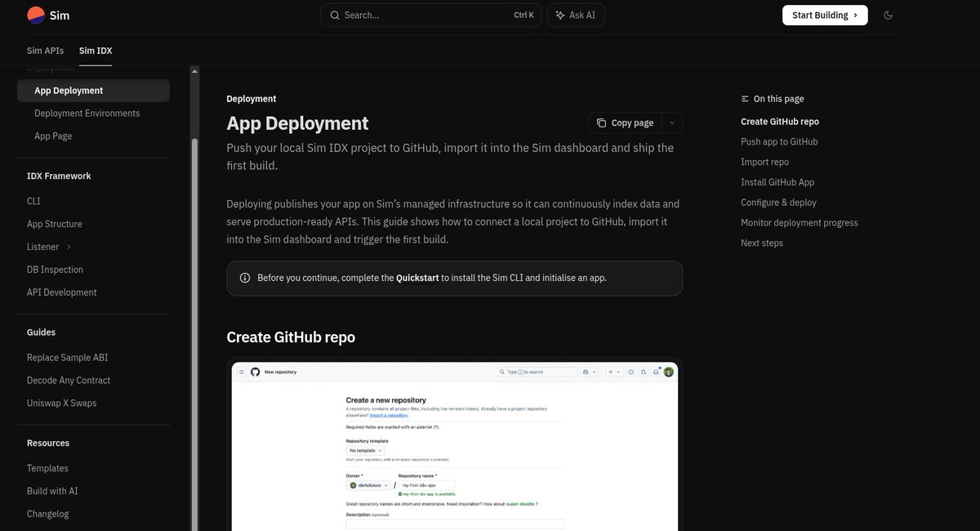Jump to Monitor deployment progress section
This screenshot has width=980, height=531.
800,223
